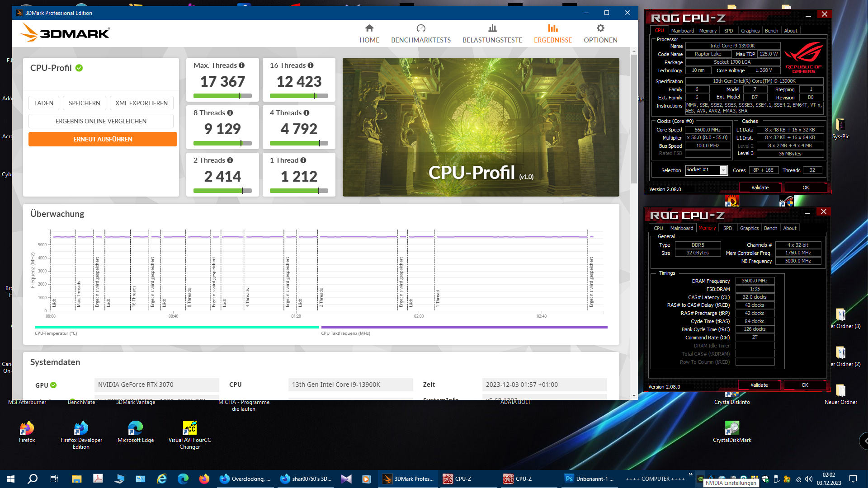Click the orange ERNEUT AUSFÜHREN button
The image size is (868, 488).
pos(103,139)
